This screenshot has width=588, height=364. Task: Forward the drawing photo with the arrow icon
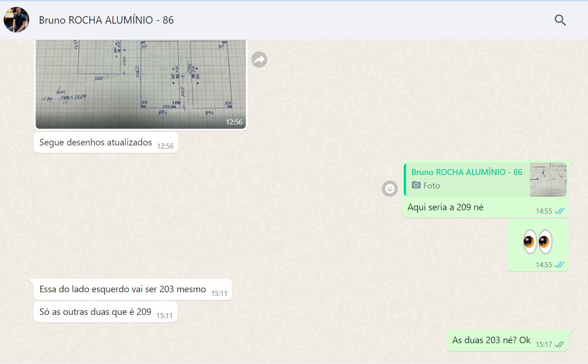click(259, 59)
